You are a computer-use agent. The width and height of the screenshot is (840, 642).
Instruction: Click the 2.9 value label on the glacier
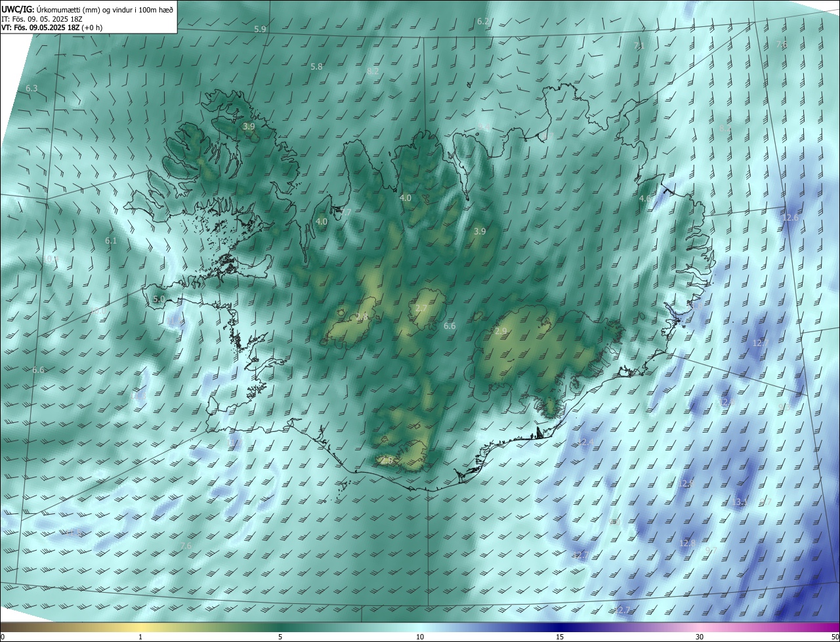click(x=501, y=332)
